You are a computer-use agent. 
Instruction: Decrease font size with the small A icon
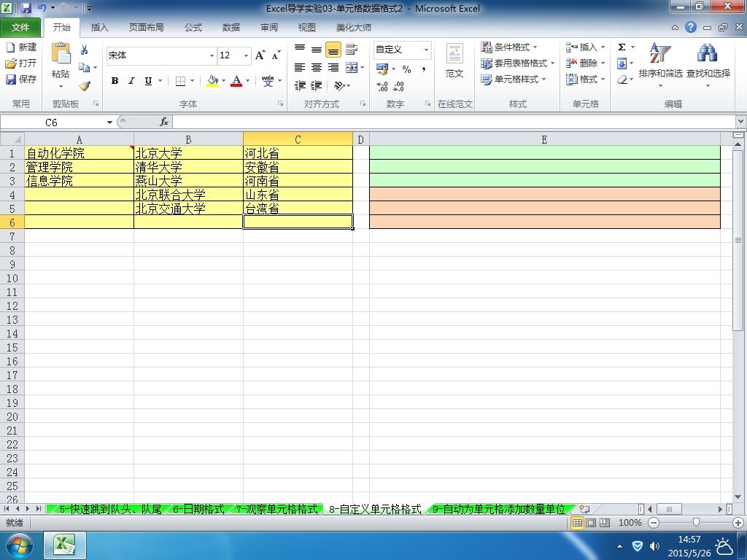(x=276, y=55)
